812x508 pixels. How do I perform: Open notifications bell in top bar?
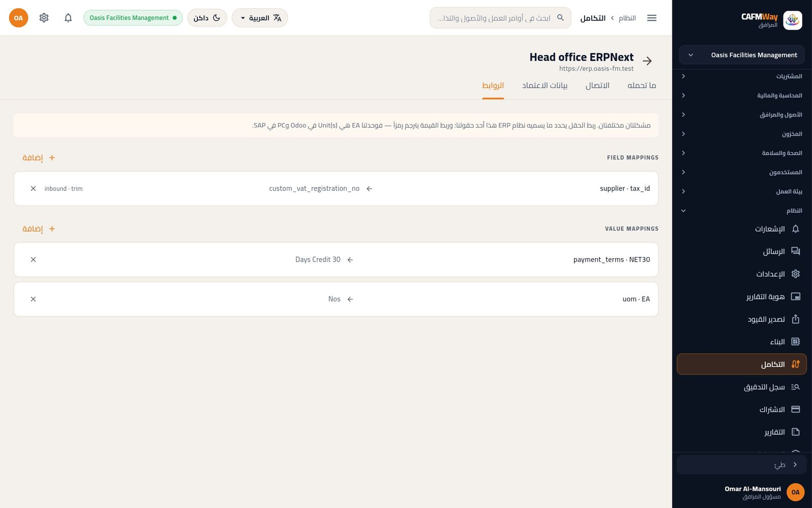coord(68,18)
